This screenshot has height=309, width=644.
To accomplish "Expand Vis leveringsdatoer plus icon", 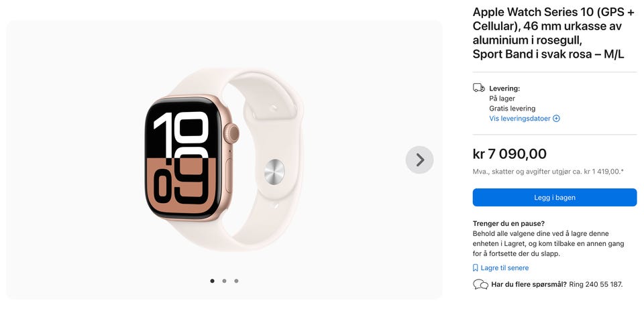I will 557,119.
